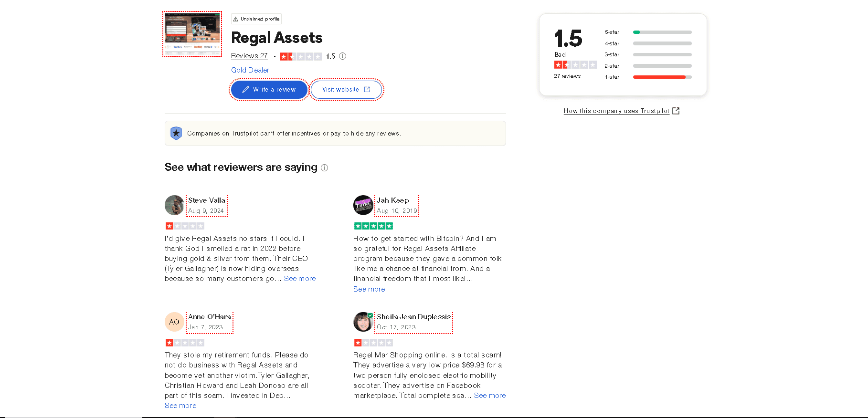The height and width of the screenshot is (418, 868).
Task: Click the external link icon in Visit website
Action: [367, 90]
